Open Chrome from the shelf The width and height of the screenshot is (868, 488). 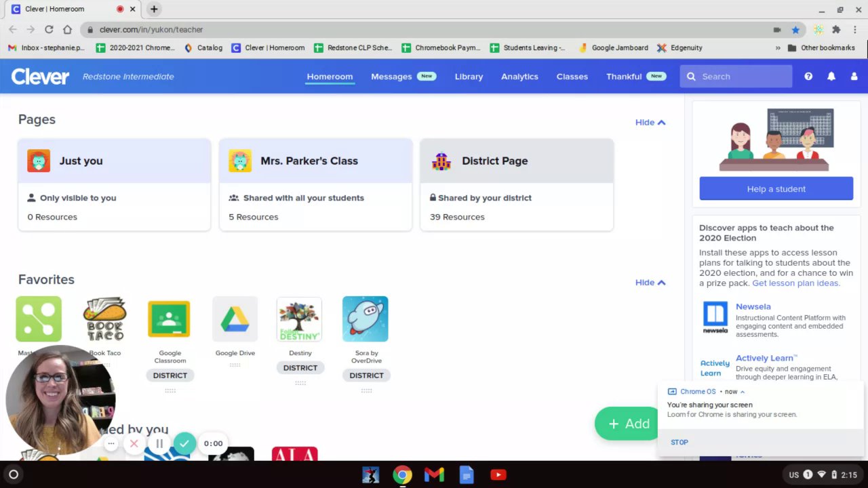click(402, 474)
